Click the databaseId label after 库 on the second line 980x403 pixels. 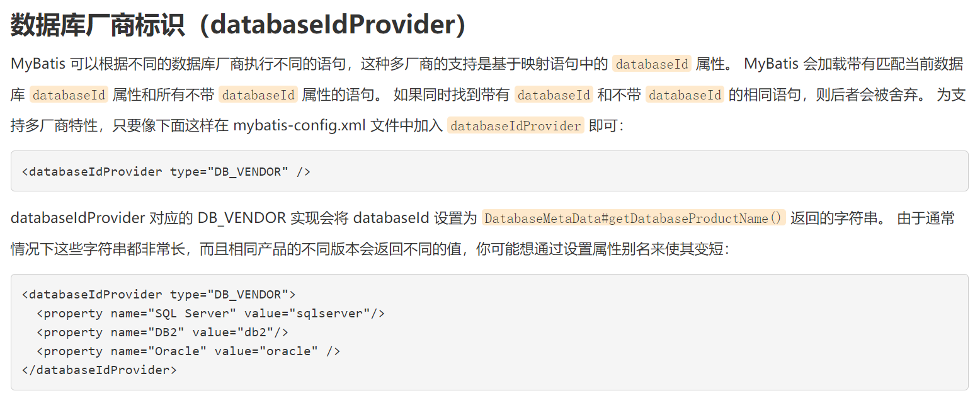[x=69, y=94]
